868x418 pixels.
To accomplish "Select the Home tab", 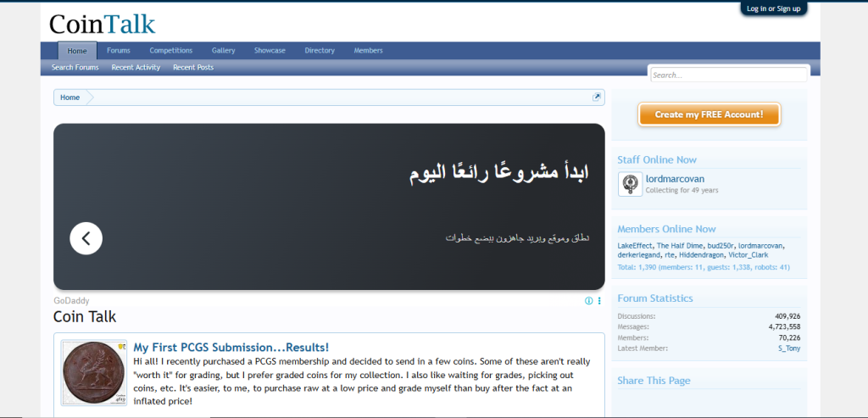I will [x=77, y=50].
